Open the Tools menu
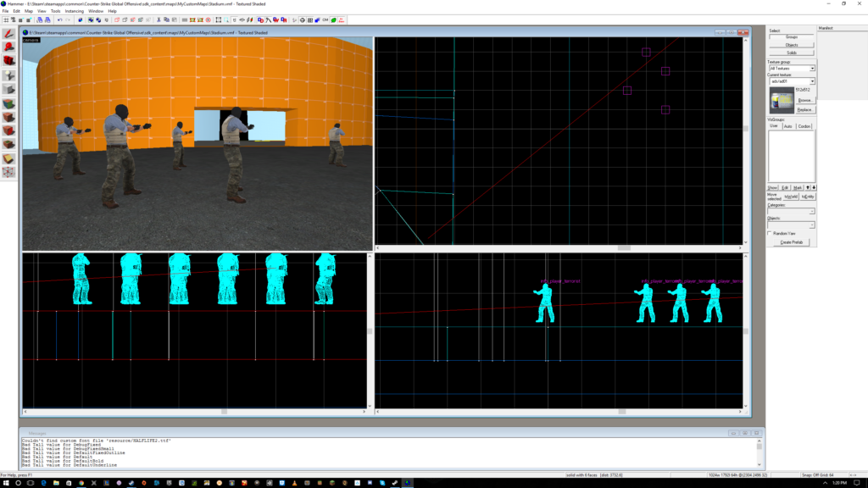Image resolution: width=868 pixels, height=488 pixels. pos(55,11)
